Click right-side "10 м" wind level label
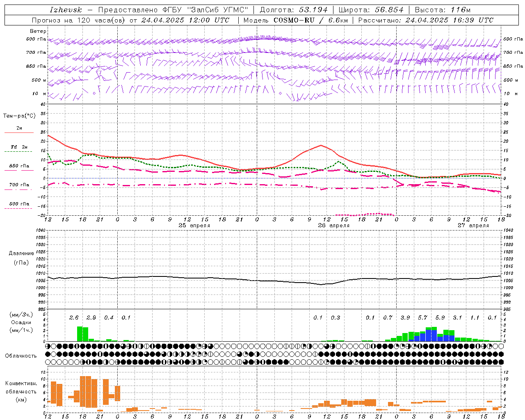The width and height of the screenshot is (525, 420). (x=511, y=94)
